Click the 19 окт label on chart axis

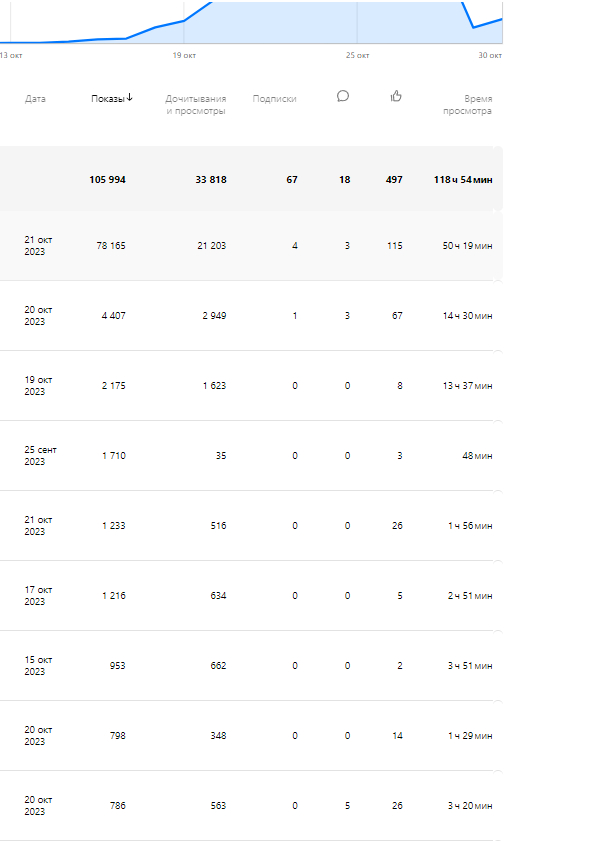click(x=183, y=55)
